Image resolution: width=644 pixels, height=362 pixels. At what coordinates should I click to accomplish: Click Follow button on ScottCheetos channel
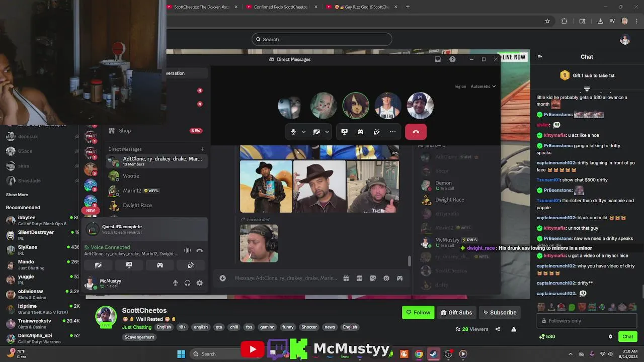[x=418, y=312]
